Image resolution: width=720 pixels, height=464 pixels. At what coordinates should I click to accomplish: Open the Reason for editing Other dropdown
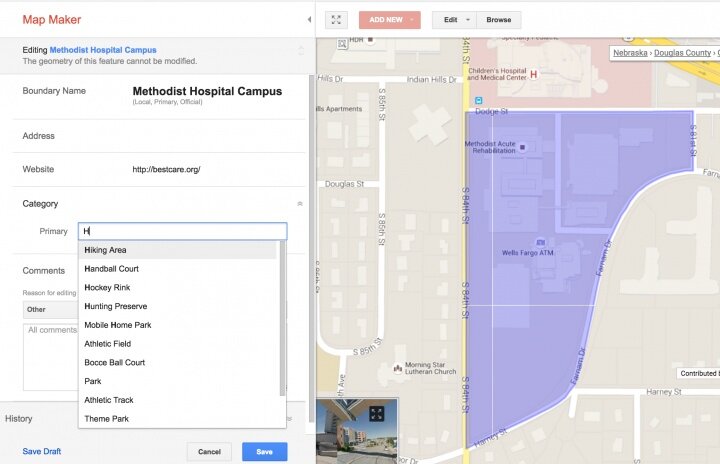pos(51,310)
